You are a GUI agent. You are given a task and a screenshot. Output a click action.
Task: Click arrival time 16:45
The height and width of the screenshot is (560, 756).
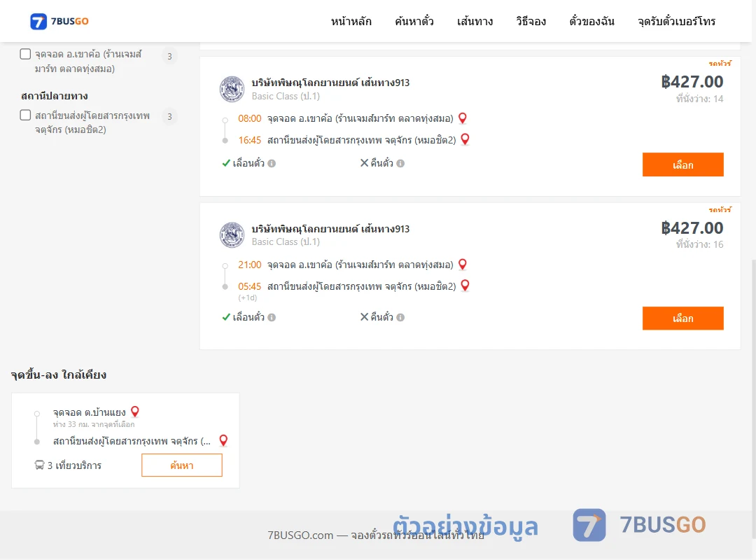click(x=250, y=141)
